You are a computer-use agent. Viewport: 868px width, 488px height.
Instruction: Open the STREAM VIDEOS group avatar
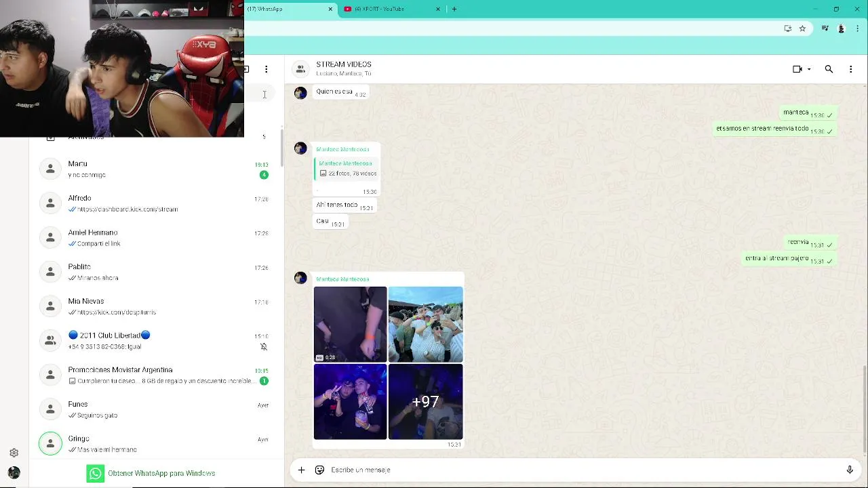300,69
